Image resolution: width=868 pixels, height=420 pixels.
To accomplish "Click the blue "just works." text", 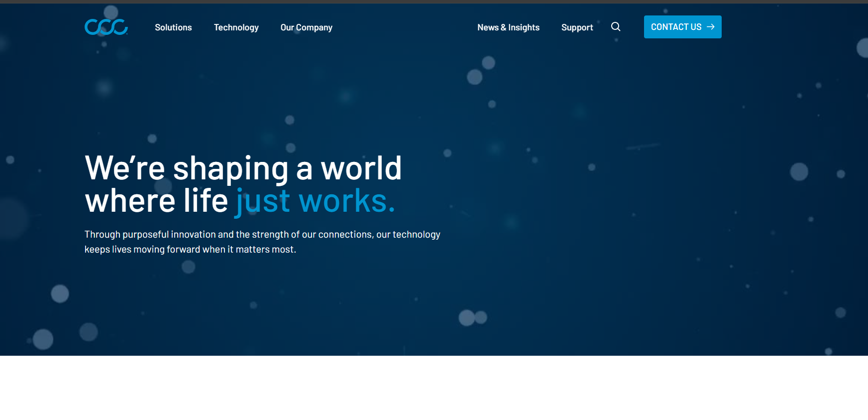I will [316, 201].
